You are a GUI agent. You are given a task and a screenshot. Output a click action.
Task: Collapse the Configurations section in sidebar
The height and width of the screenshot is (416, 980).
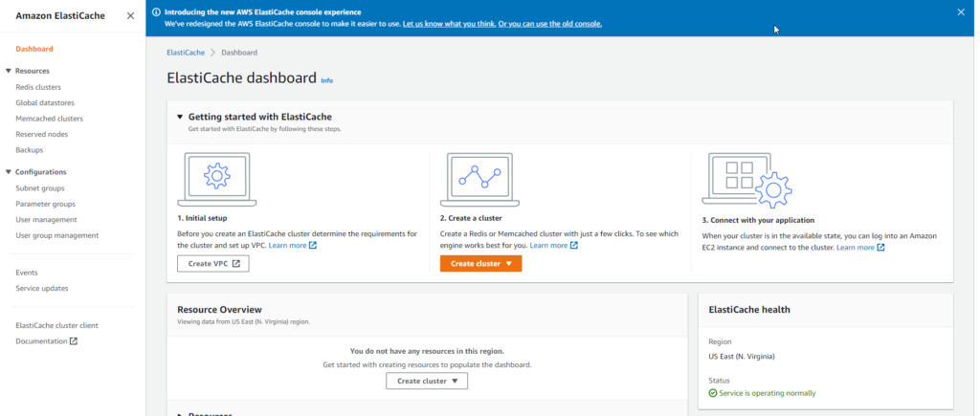[8, 172]
